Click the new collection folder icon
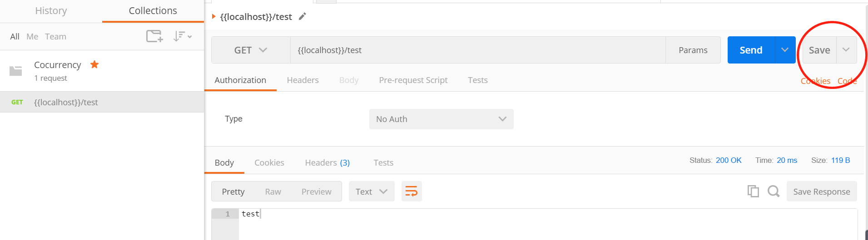The height and width of the screenshot is (240, 868). pos(154,36)
